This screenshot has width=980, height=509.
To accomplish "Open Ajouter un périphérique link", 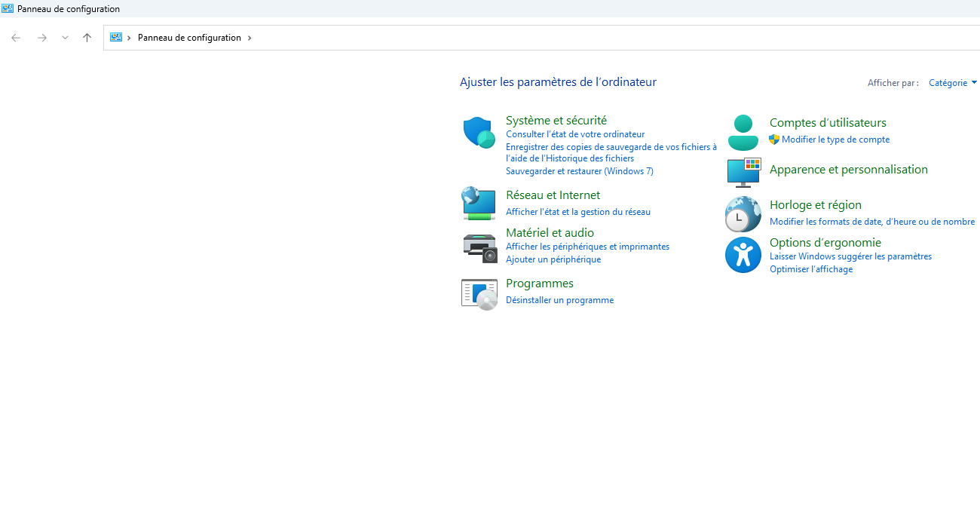I will pyautogui.click(x=553, y=259).
